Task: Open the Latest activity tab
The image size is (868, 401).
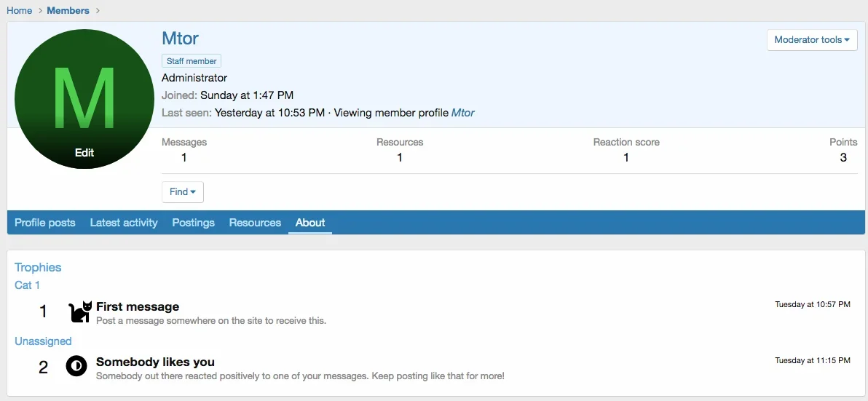Action: click(124, 223)
